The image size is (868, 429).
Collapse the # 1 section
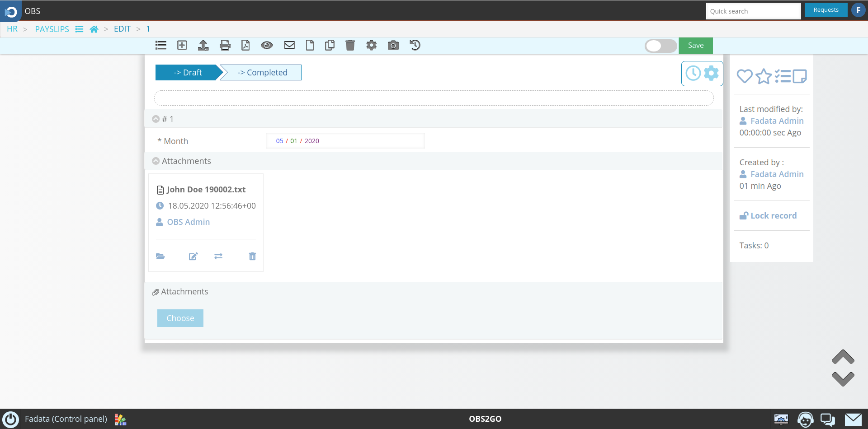click(x=156, y=119)
